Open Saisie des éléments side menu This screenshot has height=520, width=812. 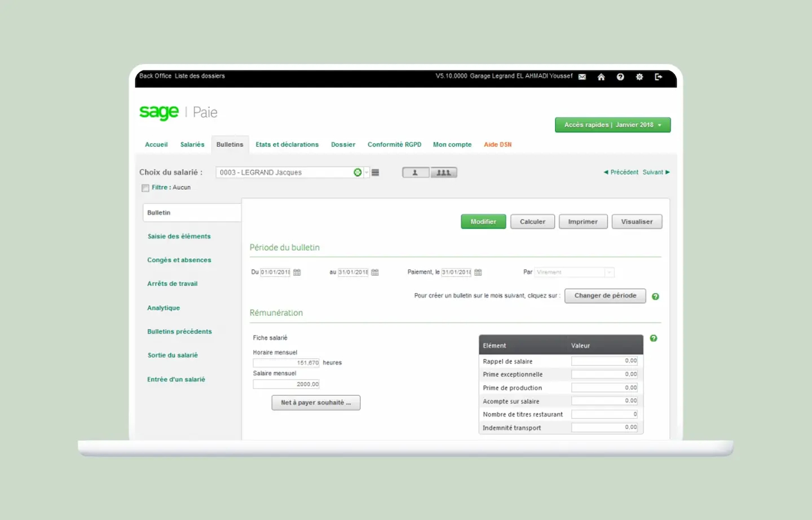click(x=179, y=237)
